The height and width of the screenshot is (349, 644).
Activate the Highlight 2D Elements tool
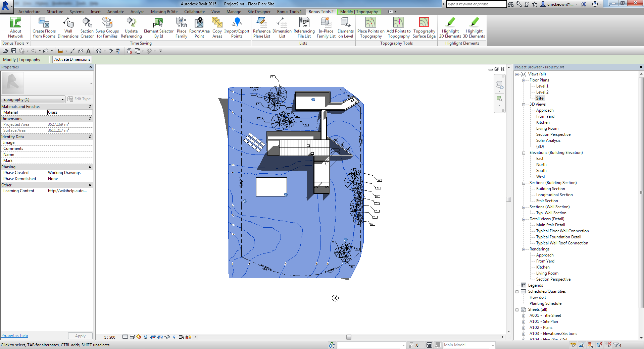click(450, 27)
